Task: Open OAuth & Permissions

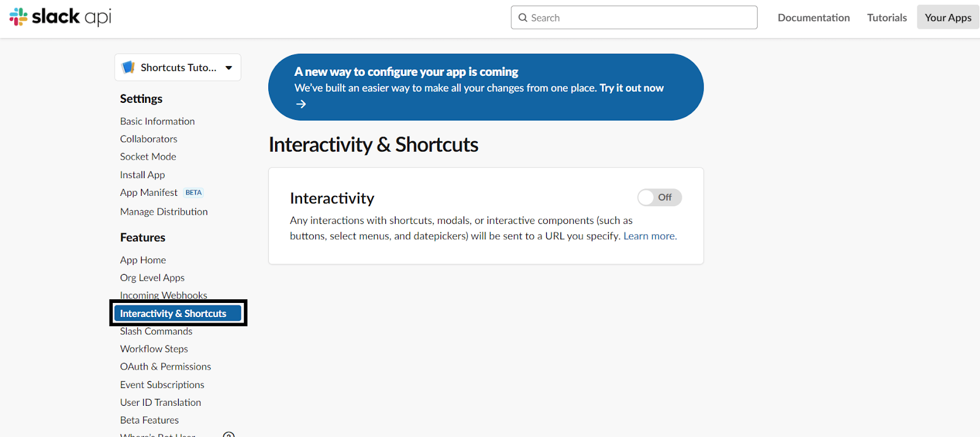Action: coord(165,366)
